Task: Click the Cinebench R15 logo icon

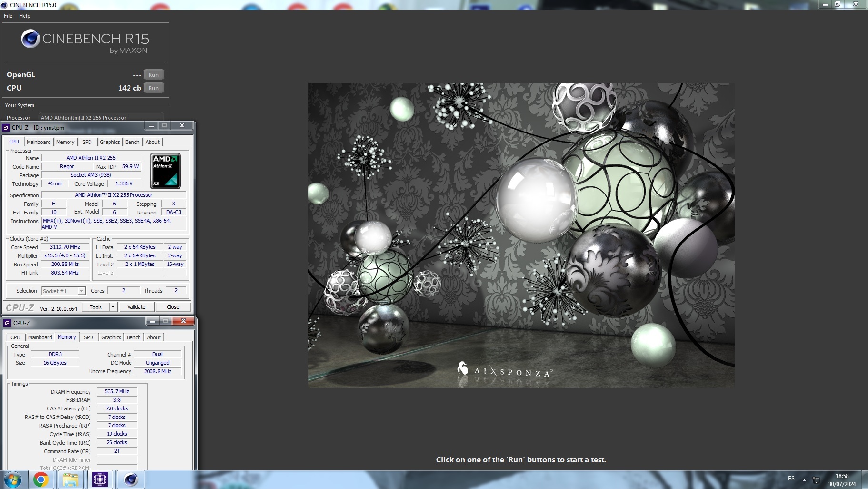Action: (x=30, y=39)
